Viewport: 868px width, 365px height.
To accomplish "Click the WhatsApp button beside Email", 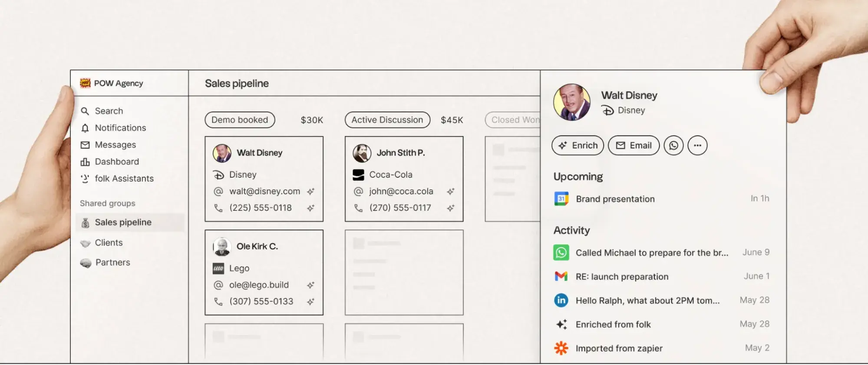I will coord(673,146).
